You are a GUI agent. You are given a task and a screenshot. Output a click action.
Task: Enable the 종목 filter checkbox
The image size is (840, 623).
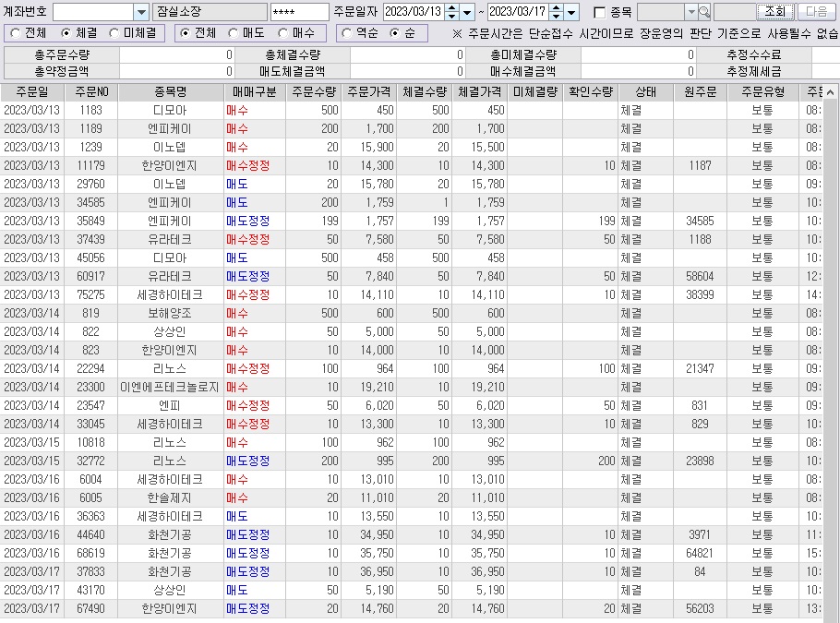pyautogui.click(x=600, y=12)
